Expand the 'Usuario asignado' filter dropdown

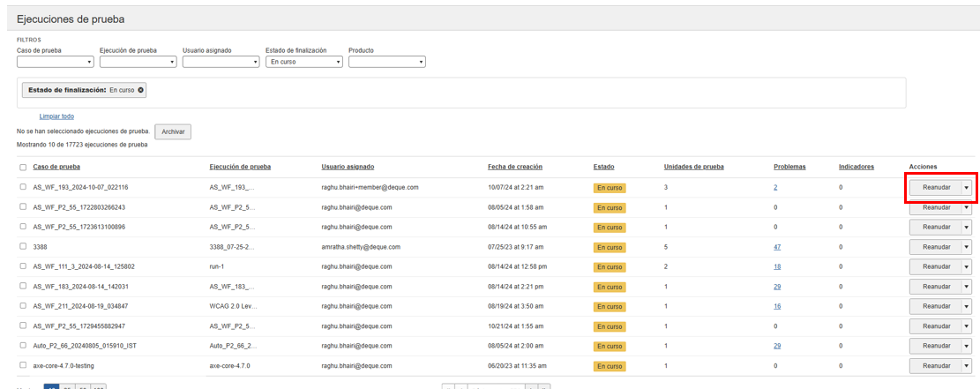pos(221,62)
